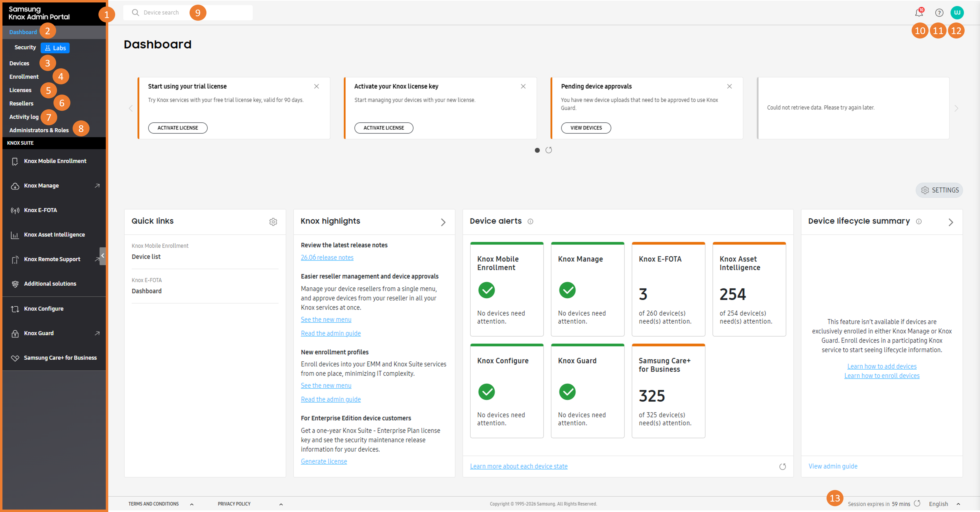Click Device alerts info icon
This screenshot has height=512, width=980.
pyautogui.click(x=530, y=221)
